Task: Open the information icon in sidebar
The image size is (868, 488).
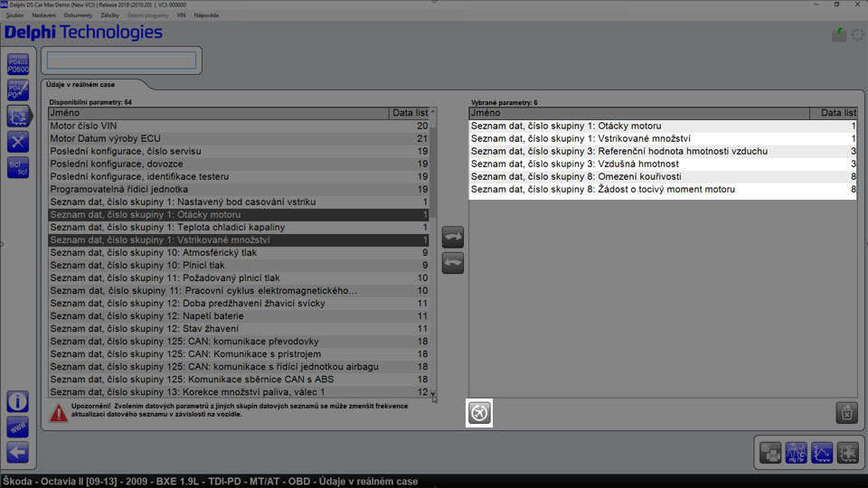Action: 18,401
